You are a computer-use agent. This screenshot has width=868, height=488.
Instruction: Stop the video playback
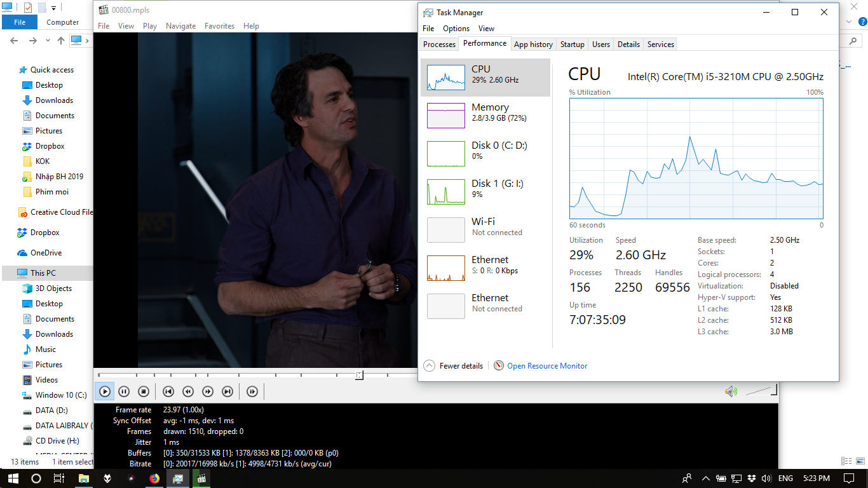tap(144, 391)
